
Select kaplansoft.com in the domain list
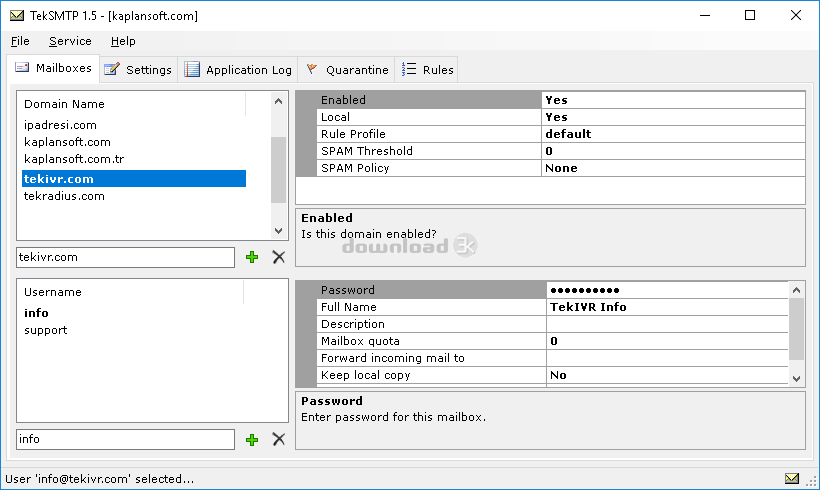(67, 142)
